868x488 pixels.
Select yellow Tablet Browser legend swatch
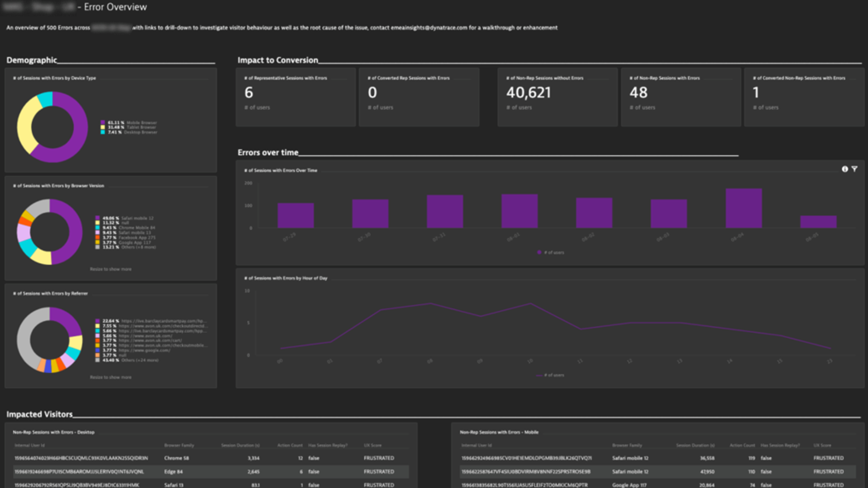coord(103,127)
